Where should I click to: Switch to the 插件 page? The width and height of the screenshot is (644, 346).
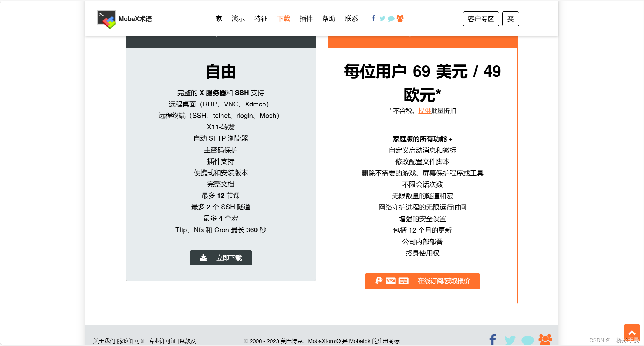point(306,18)
